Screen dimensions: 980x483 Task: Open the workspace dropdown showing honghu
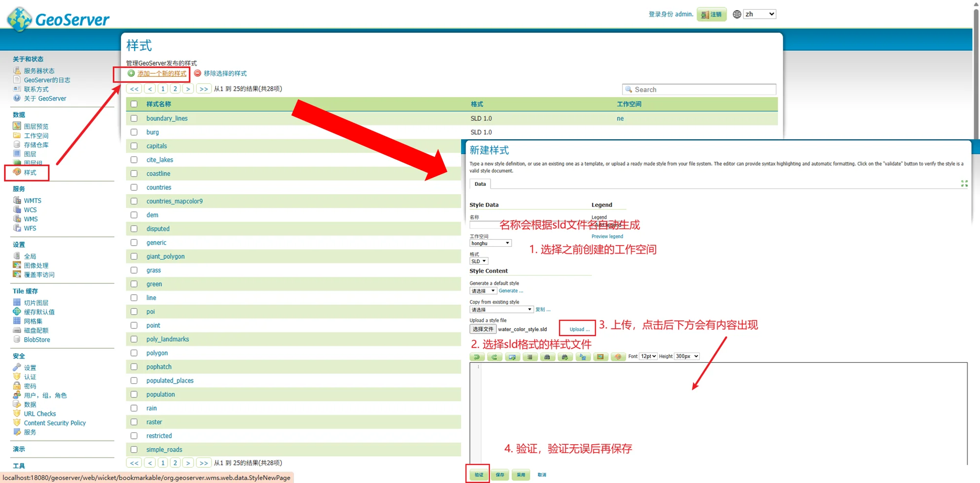point(490,243)
